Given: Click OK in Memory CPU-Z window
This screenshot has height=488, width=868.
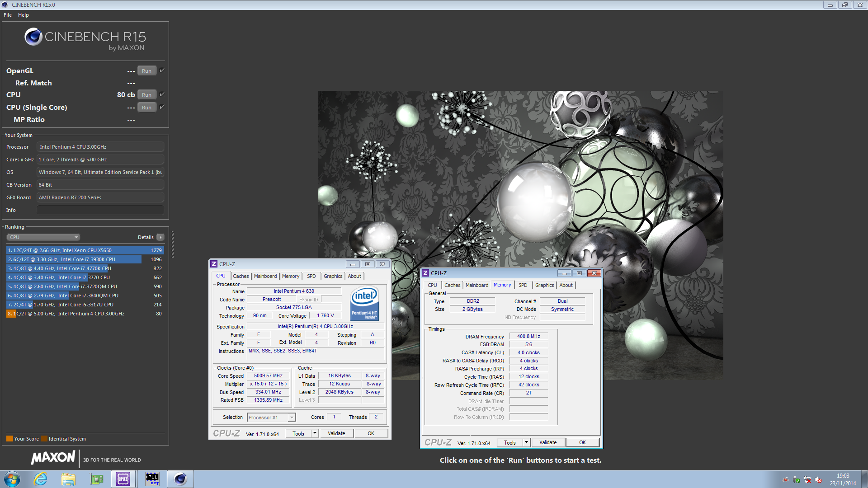Looking at the screenshot, I should click(x=583, y=442).
